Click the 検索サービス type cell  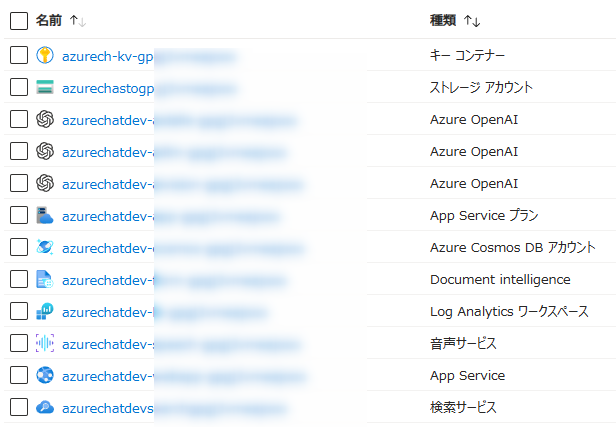(x=463, y=407)
